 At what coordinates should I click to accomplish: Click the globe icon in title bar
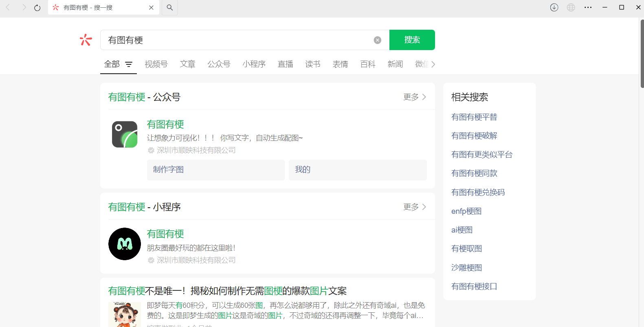coord(571,7)
